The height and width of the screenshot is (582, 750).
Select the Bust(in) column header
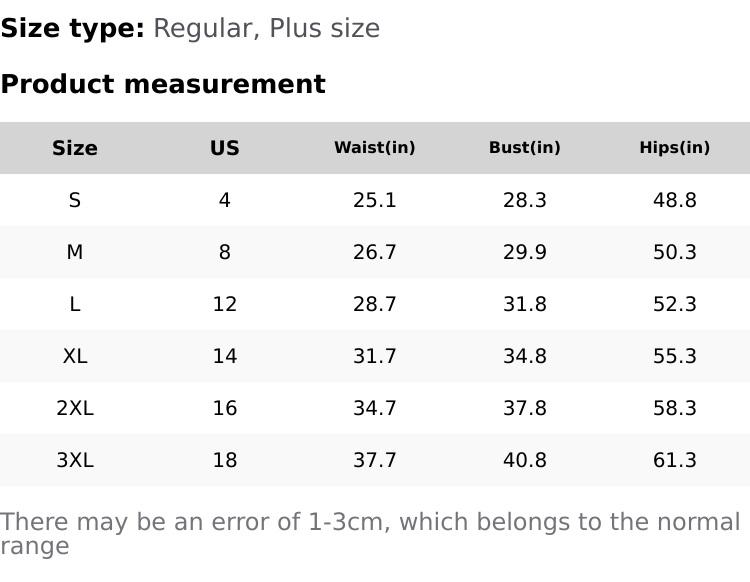[x=525, y=148]
